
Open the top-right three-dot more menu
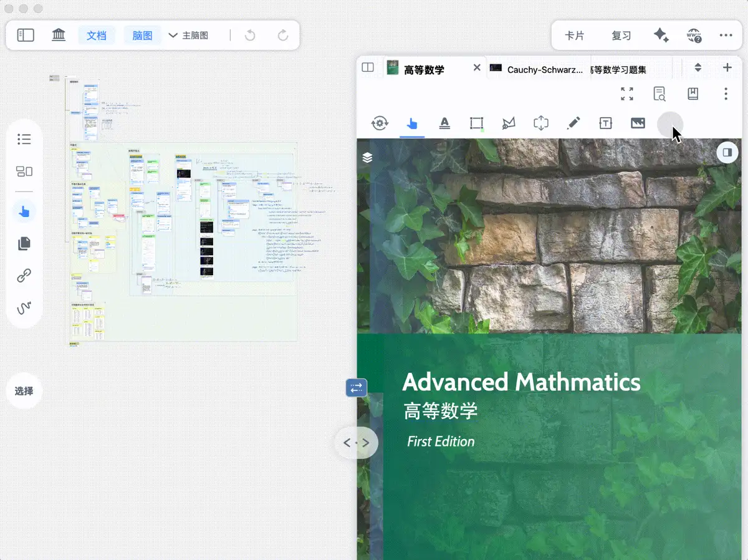pos(726,36)
